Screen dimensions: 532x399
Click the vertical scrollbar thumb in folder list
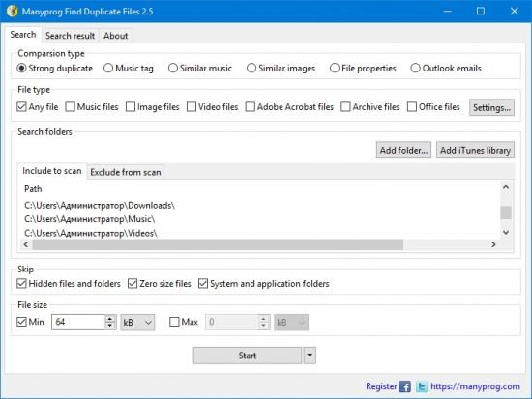point(506,213)
